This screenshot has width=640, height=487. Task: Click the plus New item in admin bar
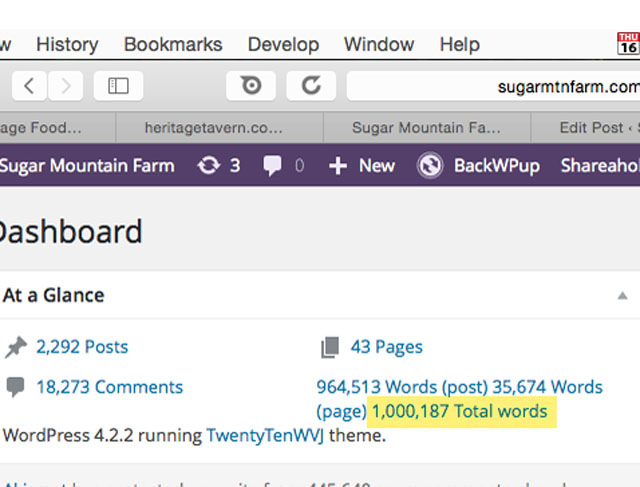tap(362, 166)
